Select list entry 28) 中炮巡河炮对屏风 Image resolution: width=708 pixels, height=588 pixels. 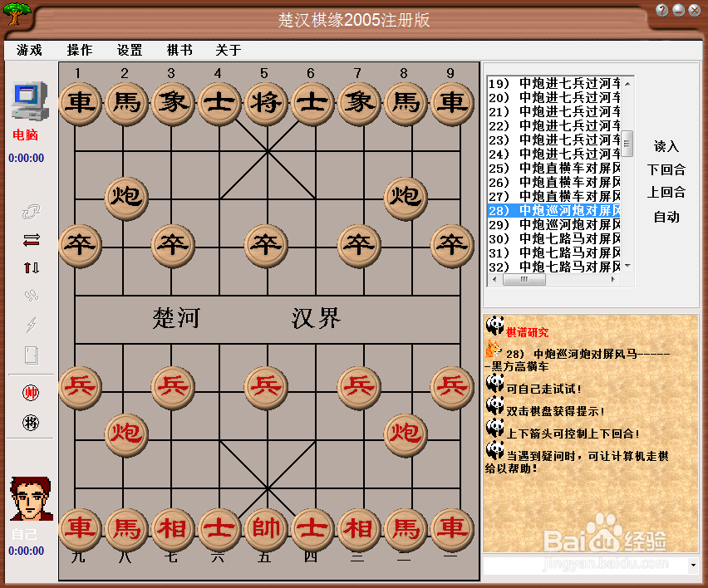(554, 210)
